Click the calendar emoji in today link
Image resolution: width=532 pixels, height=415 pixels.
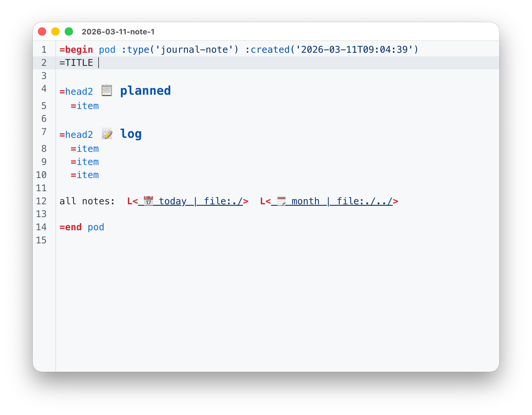tap(148, 201)
